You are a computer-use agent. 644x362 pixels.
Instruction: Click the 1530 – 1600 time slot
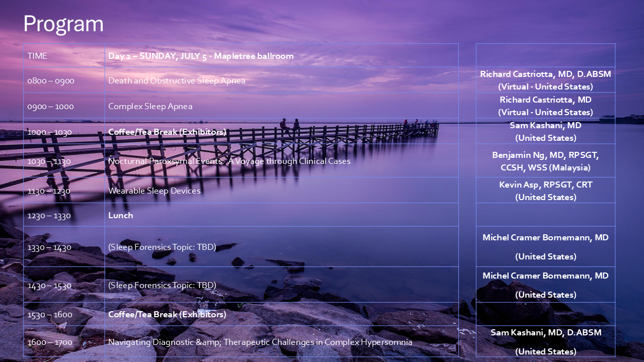[x=49, y=315]
